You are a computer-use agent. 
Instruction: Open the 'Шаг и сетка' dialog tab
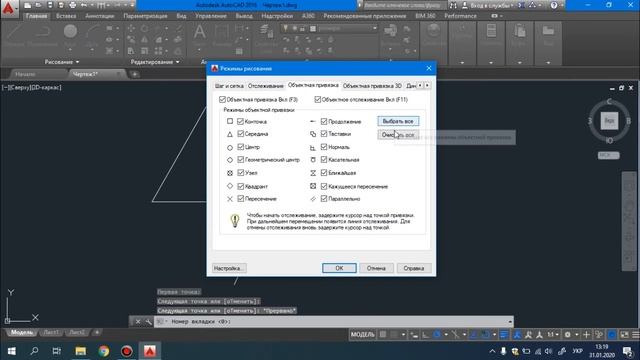click(229, 86)
